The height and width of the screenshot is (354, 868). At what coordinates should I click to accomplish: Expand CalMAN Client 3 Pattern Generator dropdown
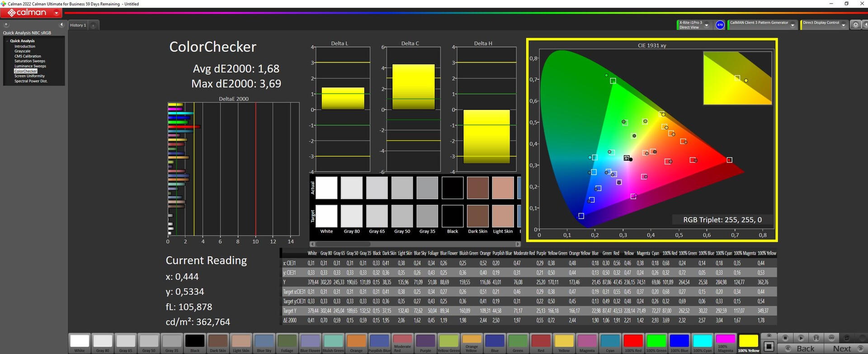793,25
